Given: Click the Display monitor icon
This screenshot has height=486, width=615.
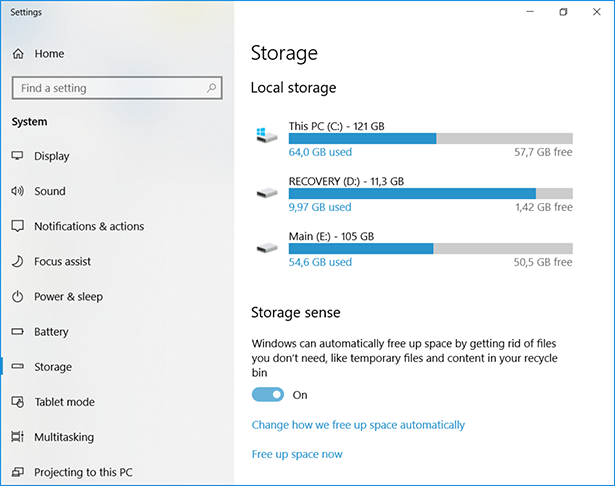Looking at the screenshot, I should coord(17,156).
